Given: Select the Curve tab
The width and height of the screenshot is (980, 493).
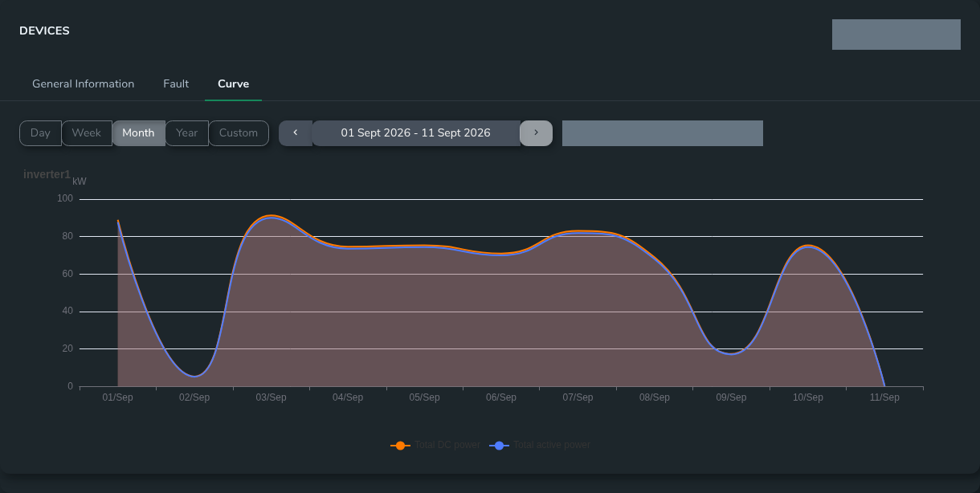Looking at the screenshot, I should [x=233, y=84].
